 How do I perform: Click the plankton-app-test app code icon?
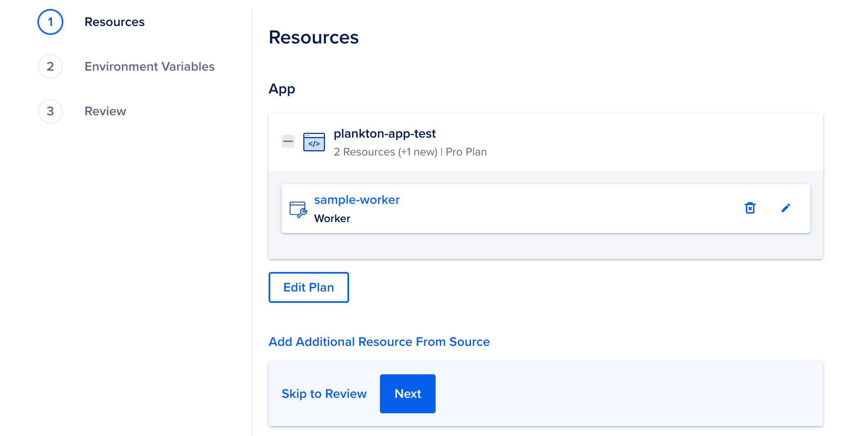tap(314, 142)
